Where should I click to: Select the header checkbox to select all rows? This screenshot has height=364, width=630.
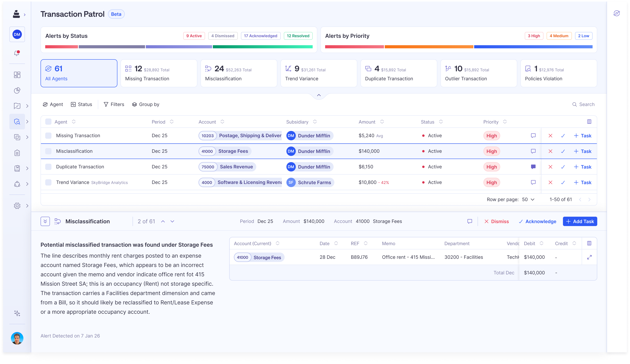(x=48, y=122)
